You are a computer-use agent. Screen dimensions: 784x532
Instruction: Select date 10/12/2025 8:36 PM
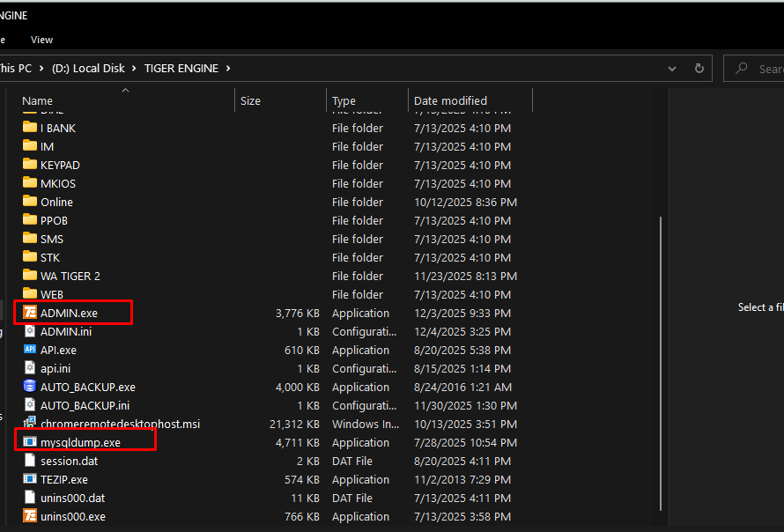click(465, 202)
